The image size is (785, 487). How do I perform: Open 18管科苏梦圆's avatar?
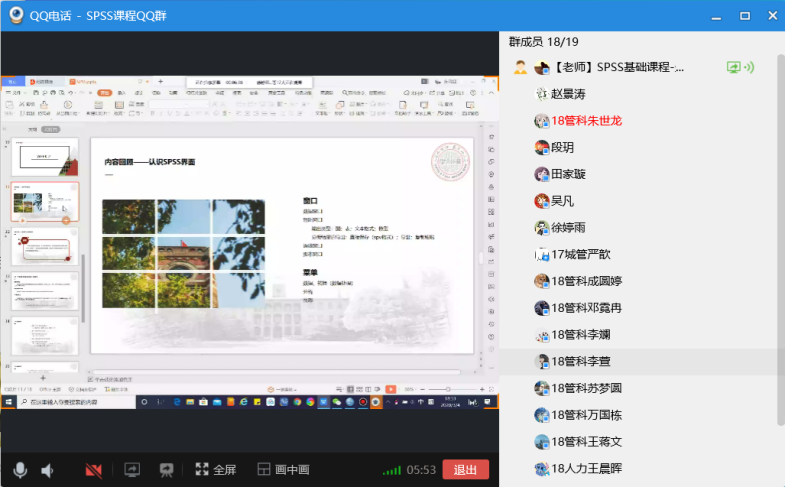(542, 388)
